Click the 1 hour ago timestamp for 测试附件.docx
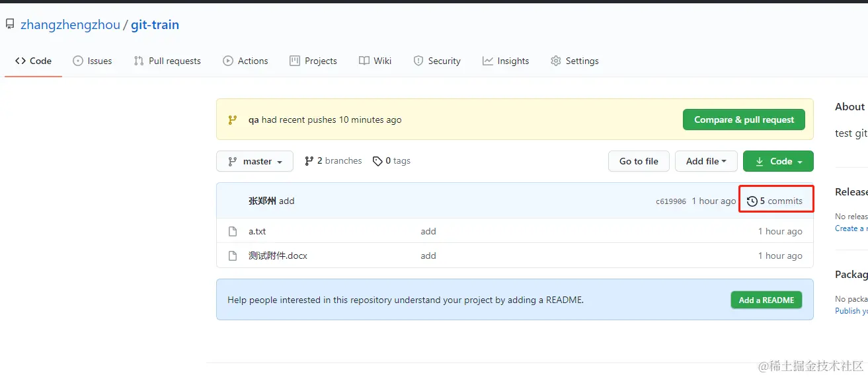This screenshot has height=377, width=868. (x=780, y=256)
